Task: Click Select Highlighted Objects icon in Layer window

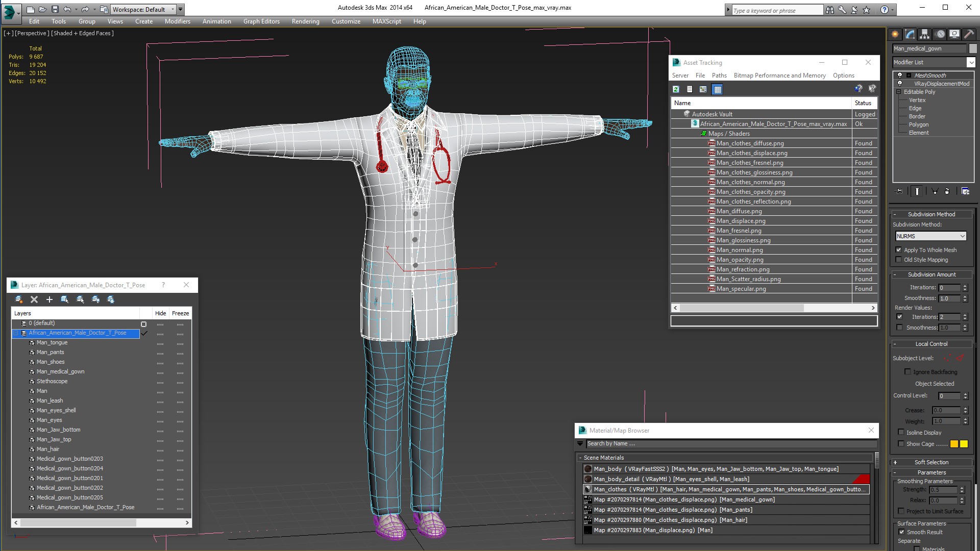Action: coord(65,299)
